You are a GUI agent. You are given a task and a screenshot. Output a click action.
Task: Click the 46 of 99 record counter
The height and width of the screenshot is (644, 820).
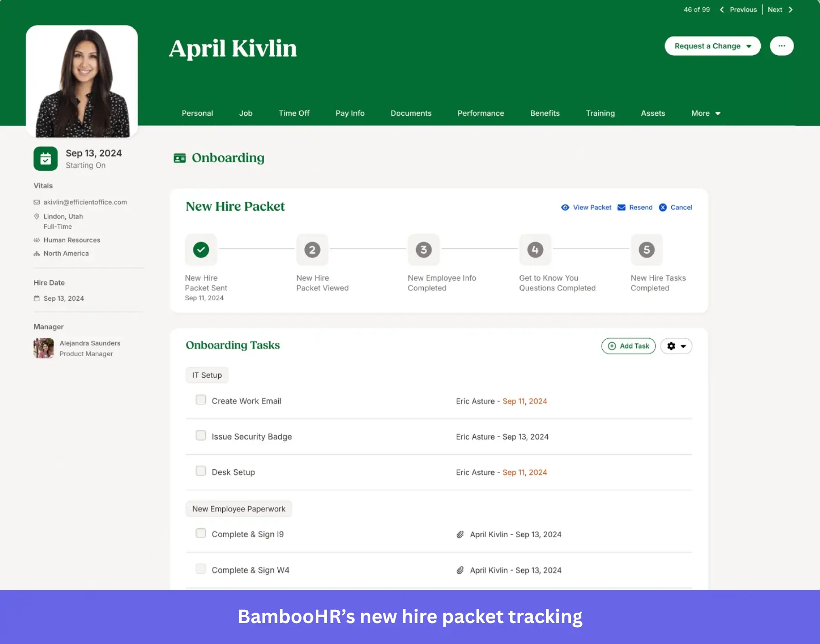pyautogui.click(x=697, y=10)
